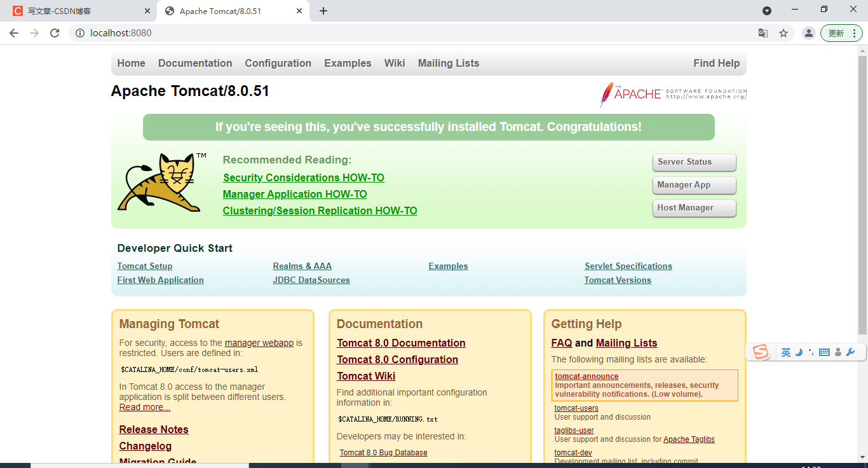Click the 更新 update button
This screenshot has width=868, height=468.
[841, 33]
